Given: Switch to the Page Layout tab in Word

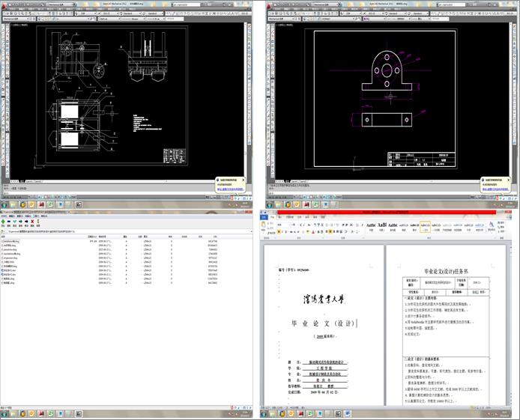Looking at the screenshot, I should pos(290,217).
